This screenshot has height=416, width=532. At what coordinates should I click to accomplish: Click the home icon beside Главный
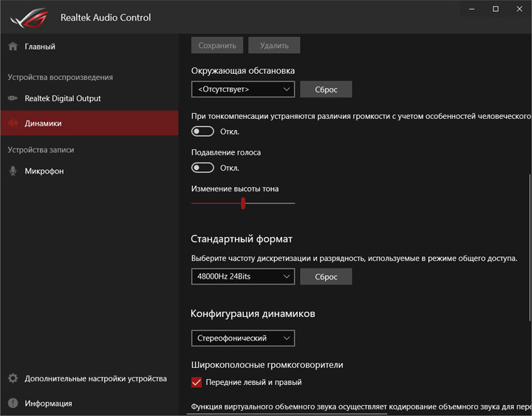pyautogui.click(x=13, y=47)
